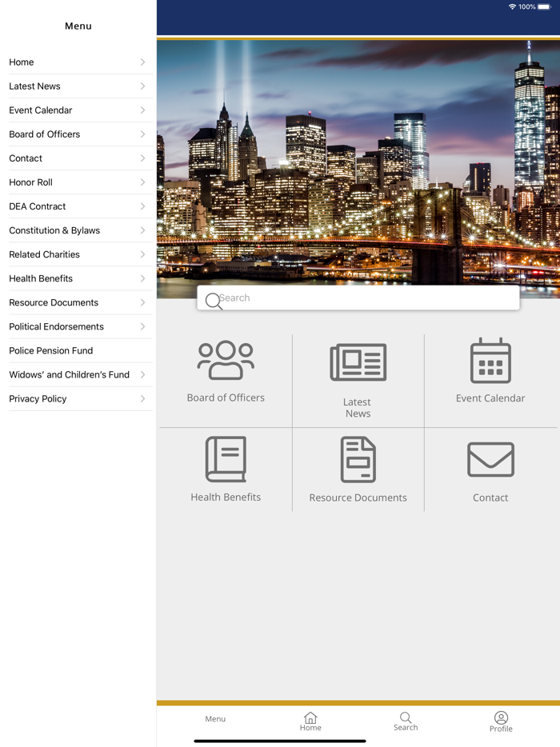Viewport: 560px width, 747px height.
Task: Click the Menu panel header title
Action: [x=78, y=26]
